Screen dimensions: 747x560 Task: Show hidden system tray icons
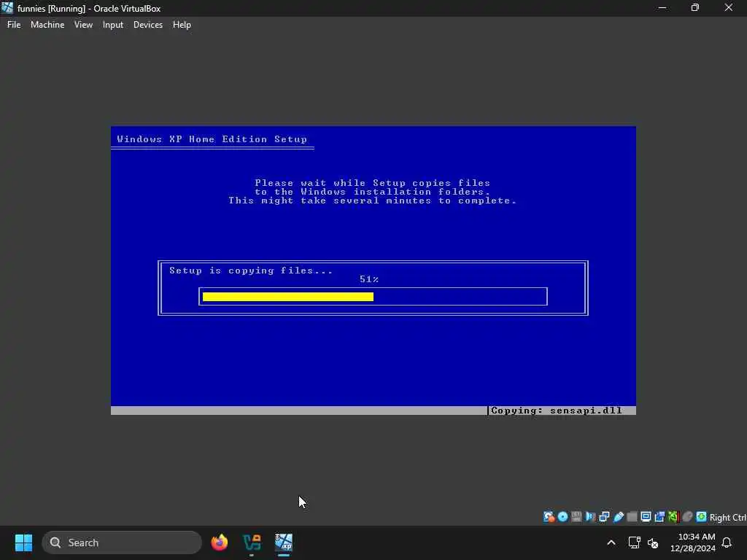(611, 542)
